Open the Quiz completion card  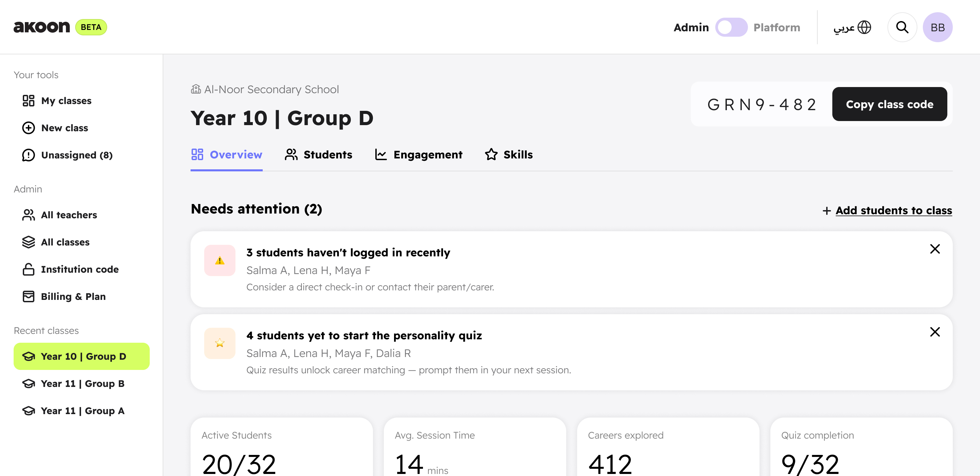(861, 447)
